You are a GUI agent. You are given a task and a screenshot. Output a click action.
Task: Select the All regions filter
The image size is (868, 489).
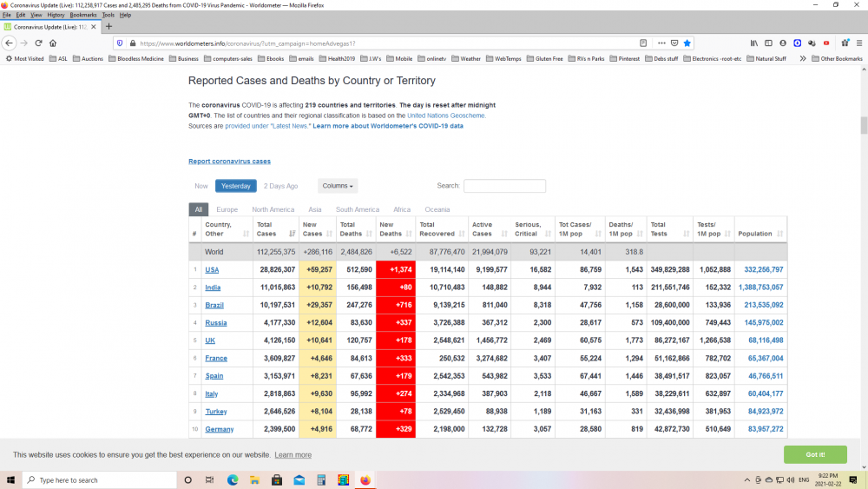[x=198, y=209]
